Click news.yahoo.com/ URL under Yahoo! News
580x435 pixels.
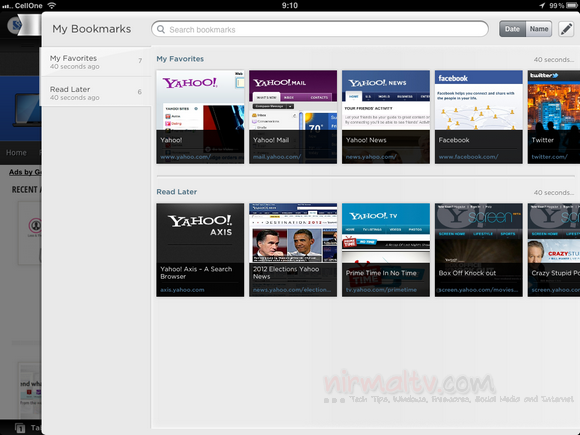point(371,157)
